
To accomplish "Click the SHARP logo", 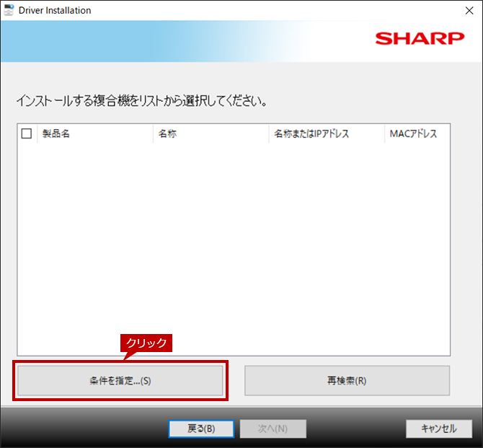I will [x=420, y=38].
